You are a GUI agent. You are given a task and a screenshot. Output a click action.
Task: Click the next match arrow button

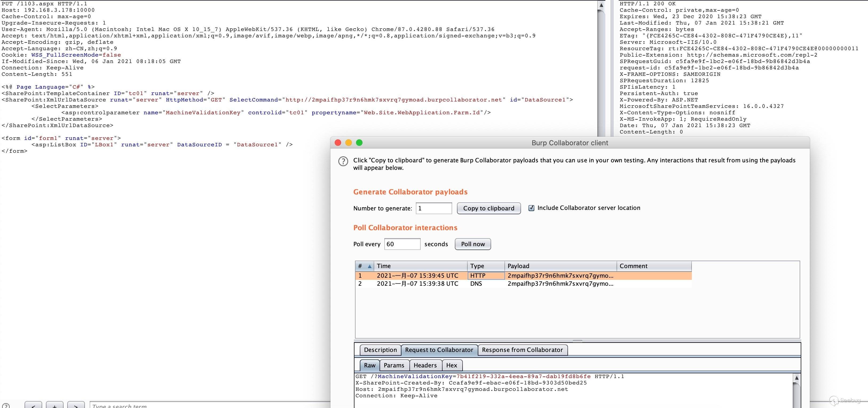[x=76, y=406]
